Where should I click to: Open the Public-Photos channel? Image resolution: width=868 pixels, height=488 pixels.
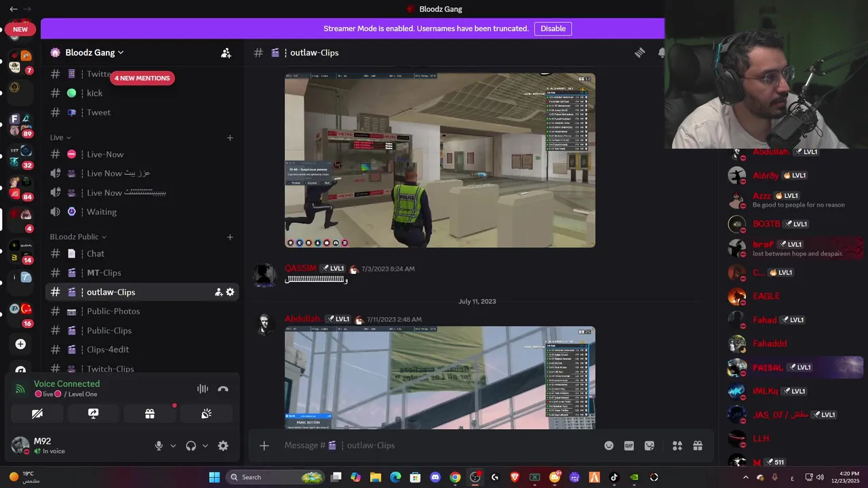142,311
